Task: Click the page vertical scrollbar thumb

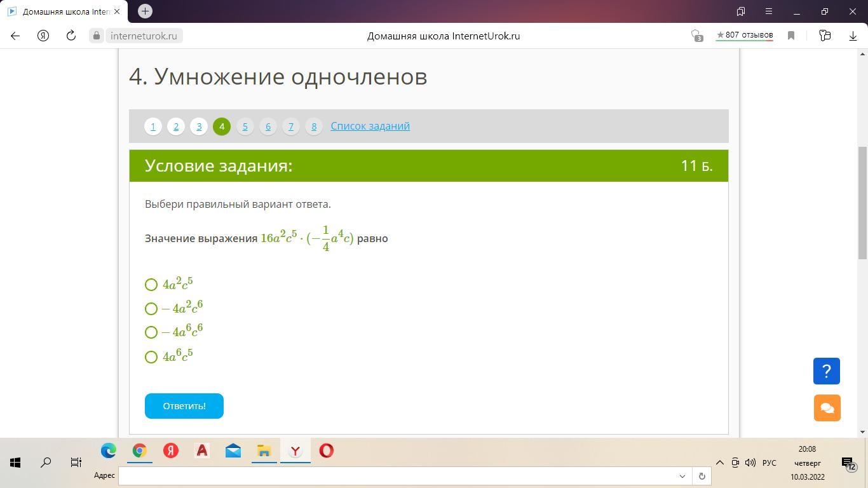Action: (862, 203)
